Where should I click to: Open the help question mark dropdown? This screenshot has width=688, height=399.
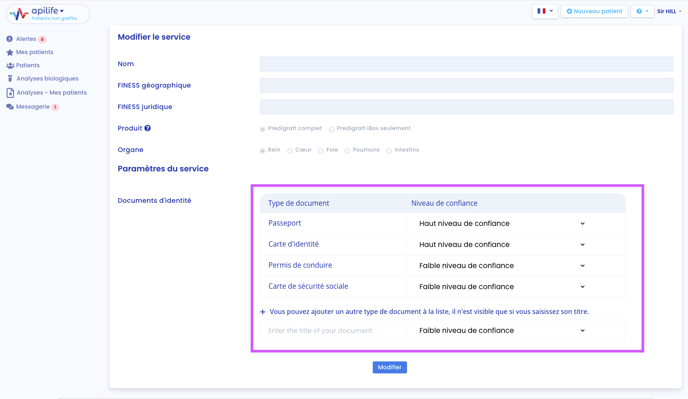642,11
